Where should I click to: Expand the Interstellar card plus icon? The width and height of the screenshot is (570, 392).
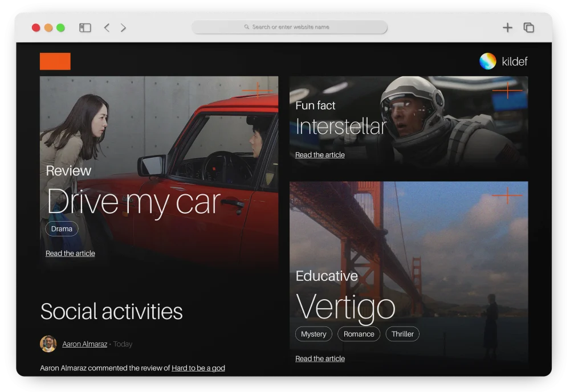tap(507, 90)
